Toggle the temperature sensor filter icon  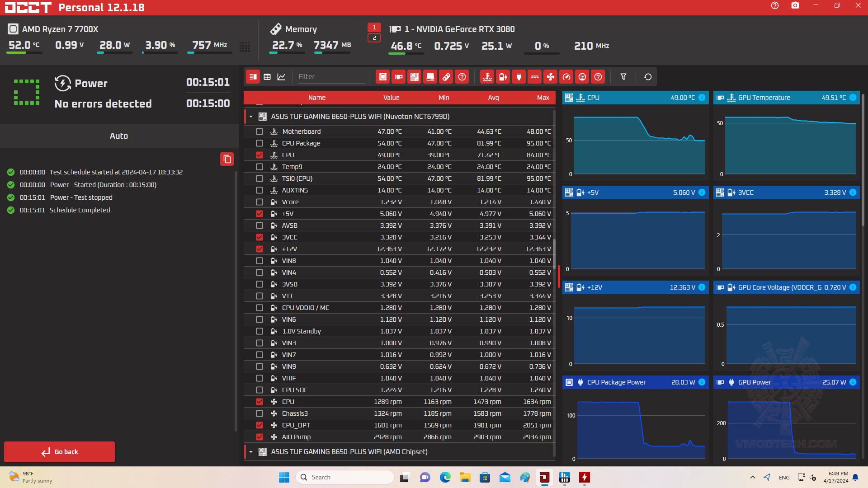[x=487, y=77]
